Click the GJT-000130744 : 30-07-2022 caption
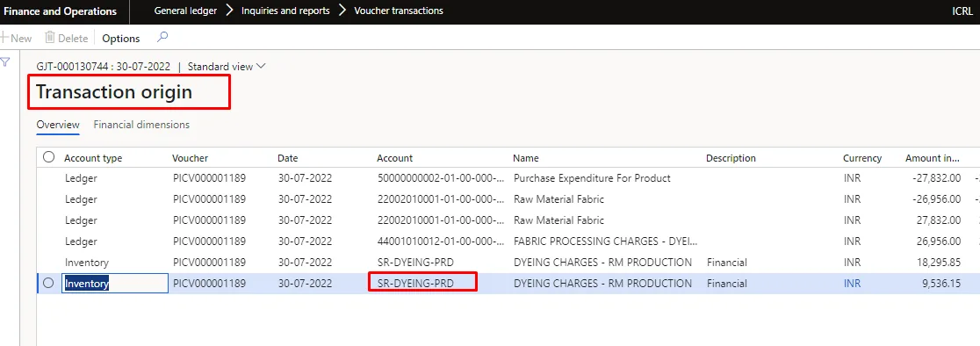 (x=103, y=66)
